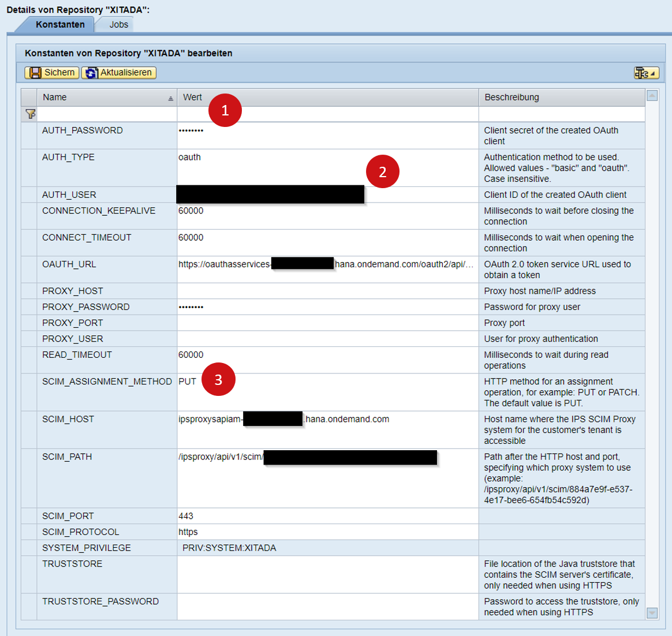Image resolution: width=672 pixels, height=636 pixels.
Task: Select the CONNECT_TIMEOUT name cell
Action: click(107, 242)
